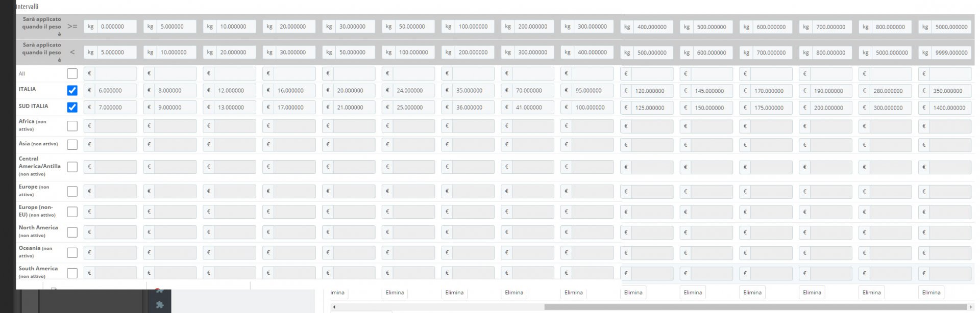This screenshot has height=313, width=980.
Task: Enable the All zones checkbox
Action: pos(72,73)
